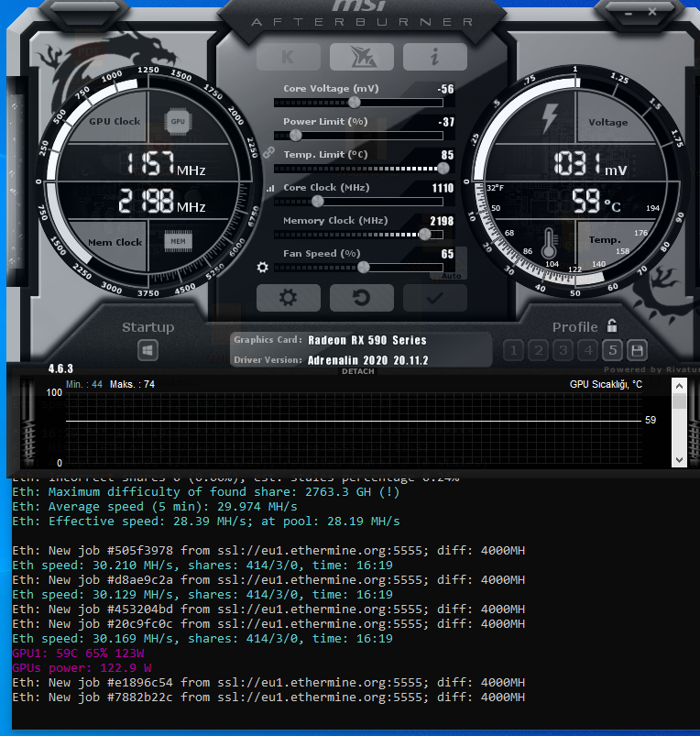Click 'Maks. : 74' in the monitoring graph

[132, 384]
